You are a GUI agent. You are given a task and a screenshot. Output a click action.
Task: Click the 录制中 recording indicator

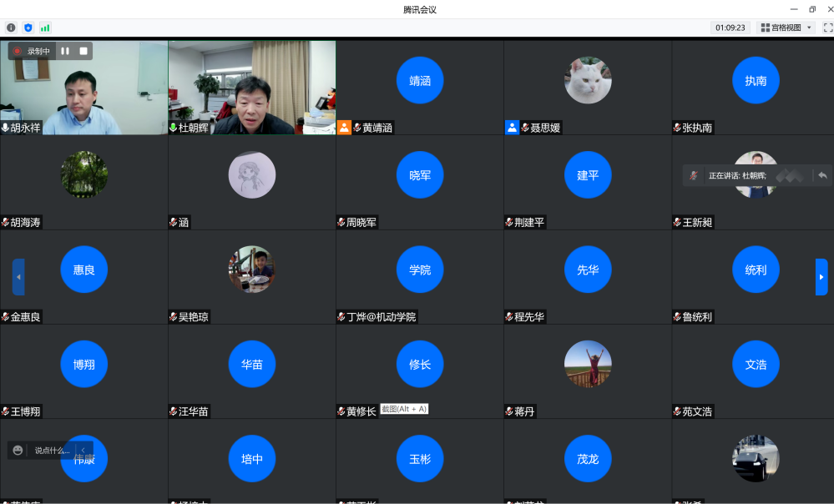(x=32, y=51)
